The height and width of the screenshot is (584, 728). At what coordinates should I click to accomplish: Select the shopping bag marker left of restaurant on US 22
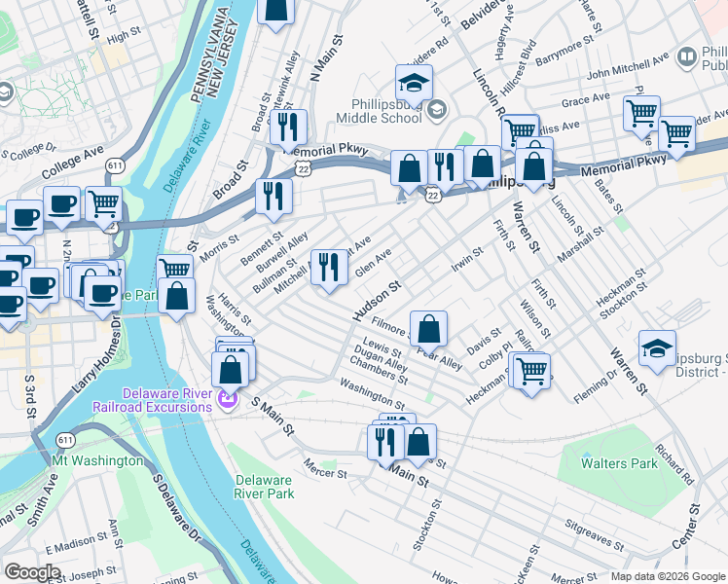coord(409,168)
